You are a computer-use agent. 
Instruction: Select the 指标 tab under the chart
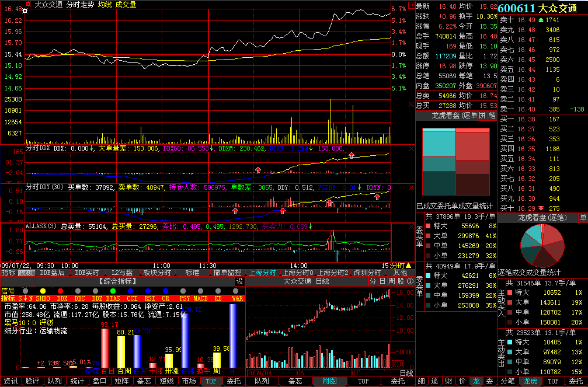click(x=8, y=273)
